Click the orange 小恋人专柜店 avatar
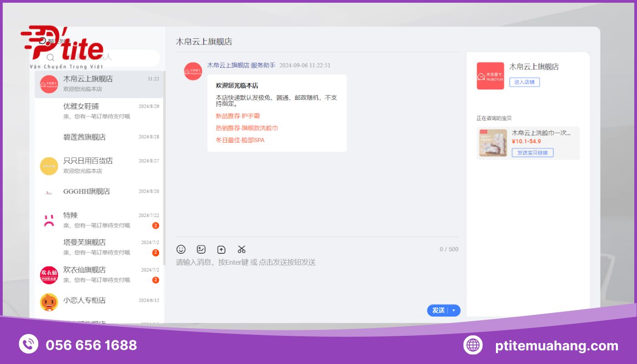The height and width of the screenshot is (364, 637). point(49,302)
